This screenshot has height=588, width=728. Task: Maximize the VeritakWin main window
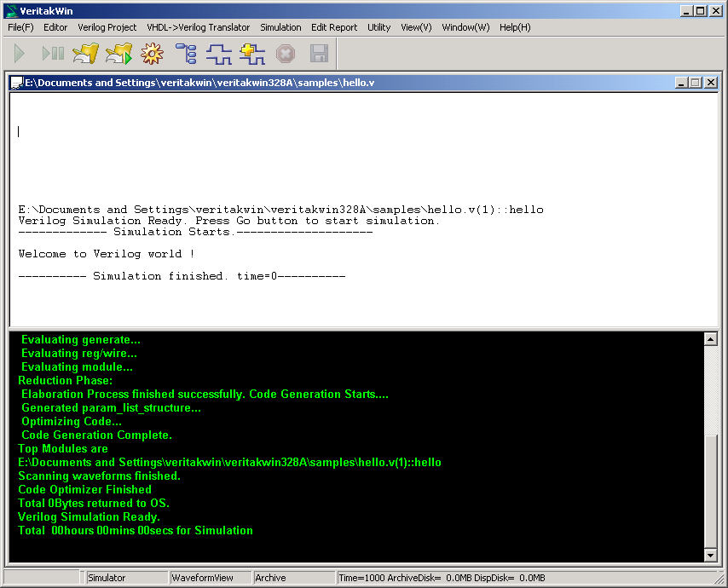(700, 11)
